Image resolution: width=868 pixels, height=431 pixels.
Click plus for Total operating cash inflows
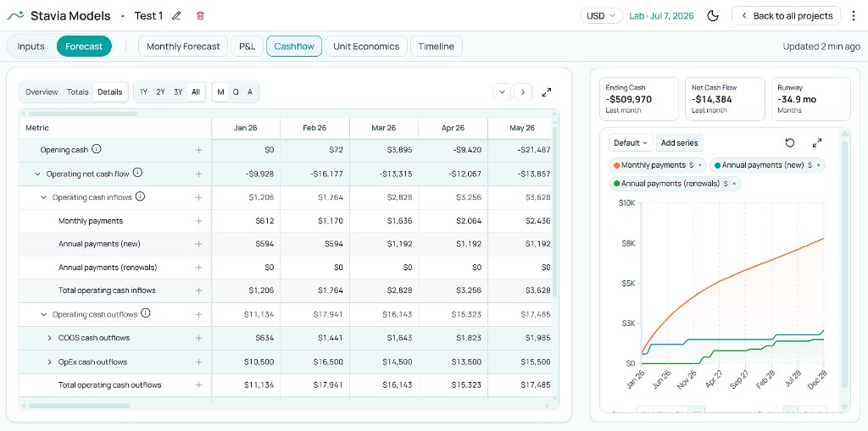click(x=198, y=290)
